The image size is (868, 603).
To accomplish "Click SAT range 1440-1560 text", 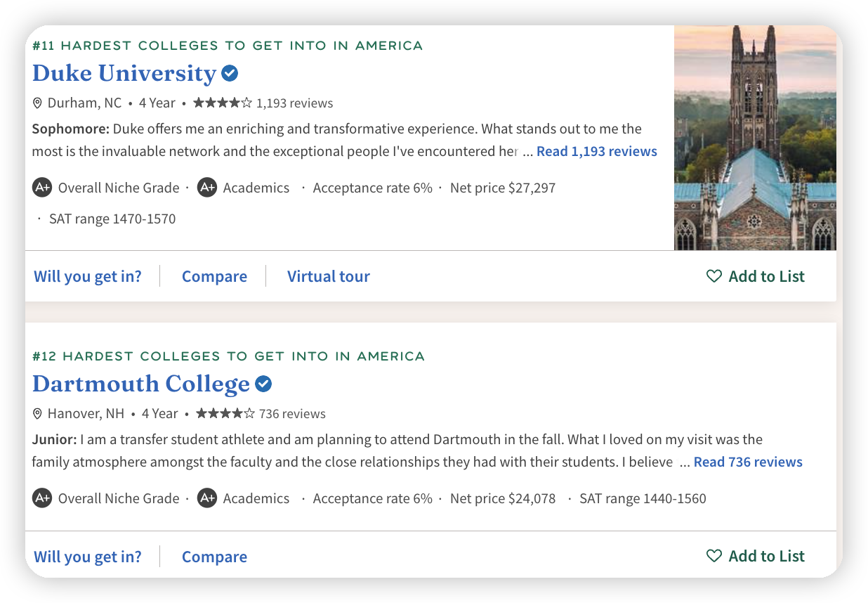I will pyautogui.click(x=643, y=498).
